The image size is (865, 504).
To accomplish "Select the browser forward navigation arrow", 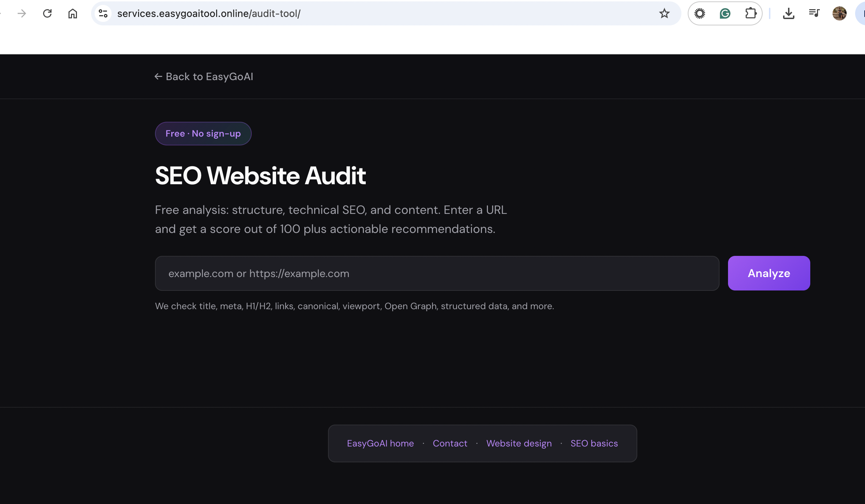I will tap(22, 13).
